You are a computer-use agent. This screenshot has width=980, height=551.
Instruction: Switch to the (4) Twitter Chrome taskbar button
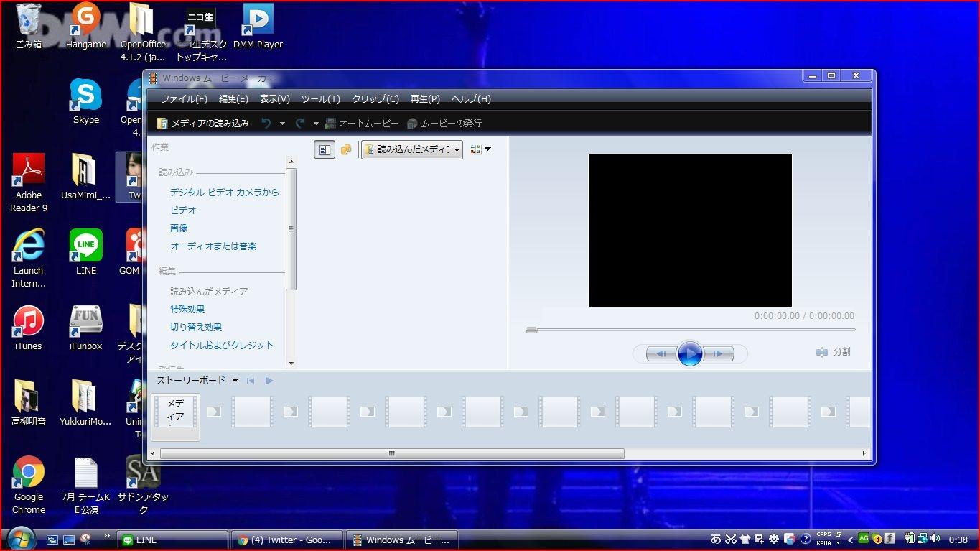tap(287, 540)
